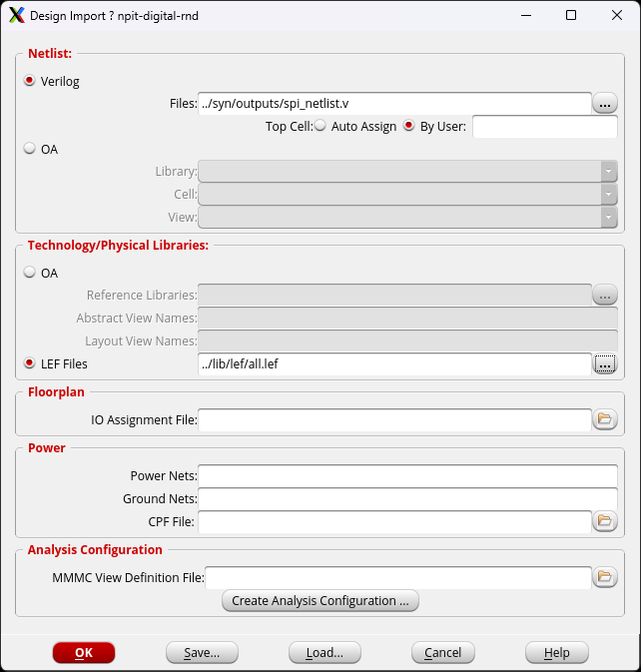Select the LEF Files radio button
Viewport: 641px width, 672px height.
click(29, 363)
